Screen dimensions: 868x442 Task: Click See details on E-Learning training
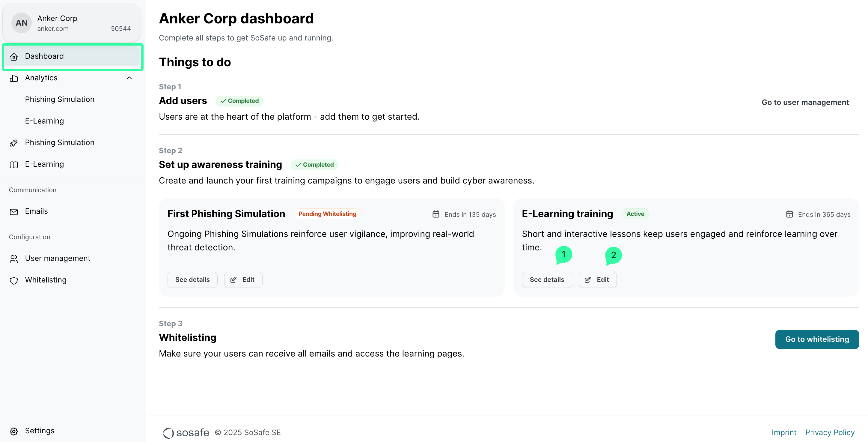[546, 279]
